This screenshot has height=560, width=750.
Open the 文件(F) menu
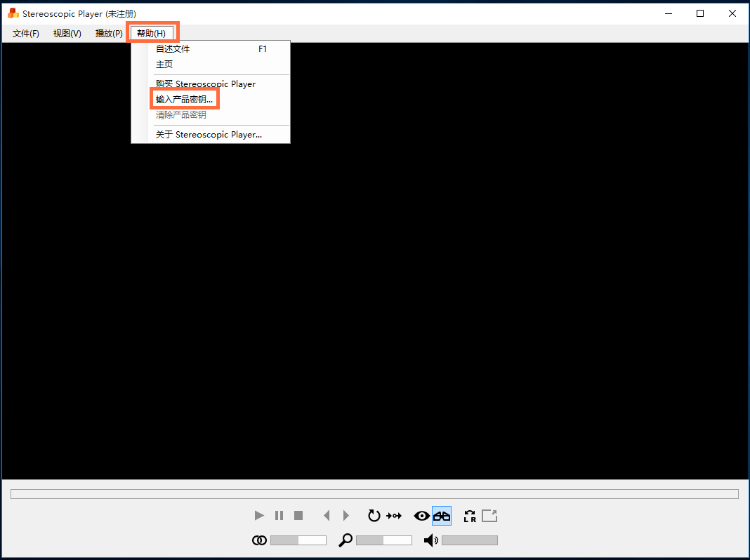26,34
